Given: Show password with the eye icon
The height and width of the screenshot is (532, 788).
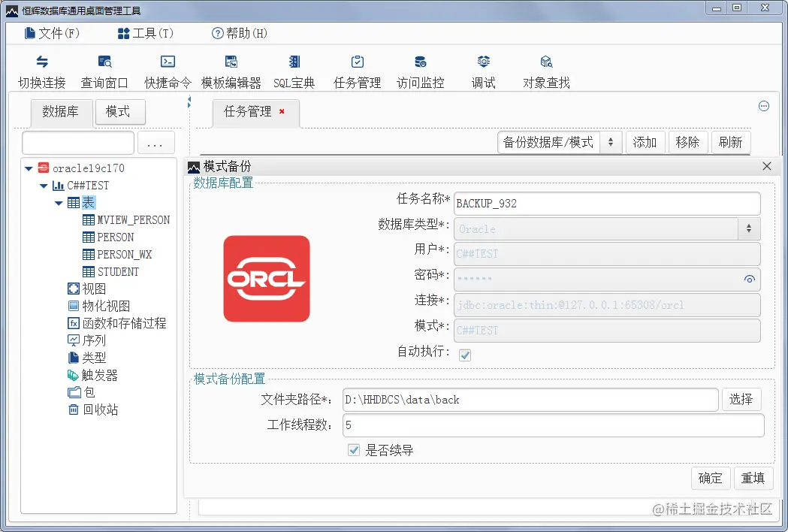Looking at the screenshot, I should pos(749,279).
